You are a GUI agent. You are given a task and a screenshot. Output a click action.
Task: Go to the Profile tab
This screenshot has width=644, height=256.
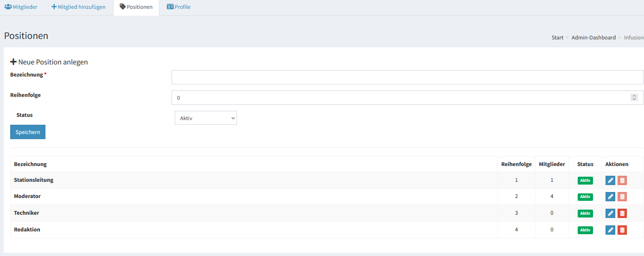(x=179, y=7)
